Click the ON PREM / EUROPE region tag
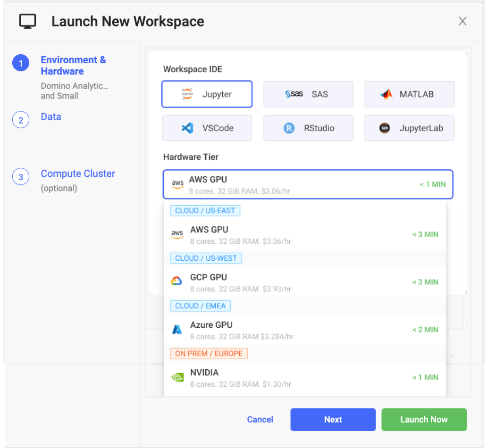The height and width of the screenshot is (448, 487). [x=209, y=353]
